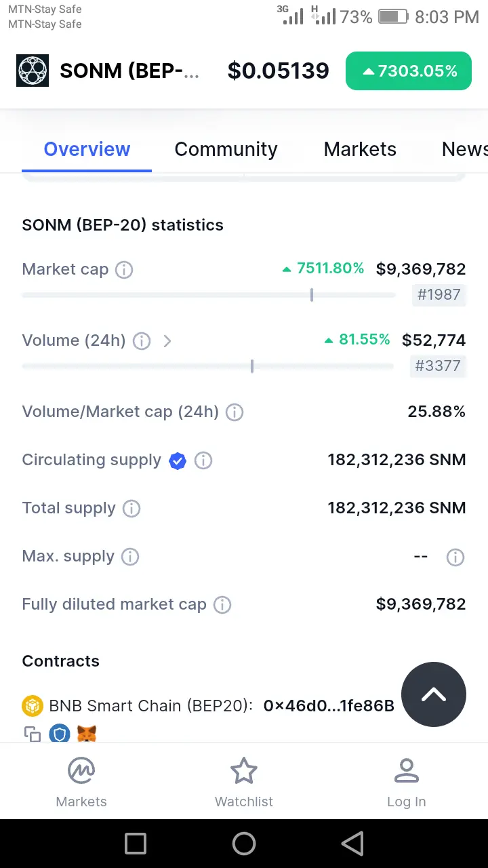
Task: Switch to the Markets tab
Action: [x=360, y=149]
